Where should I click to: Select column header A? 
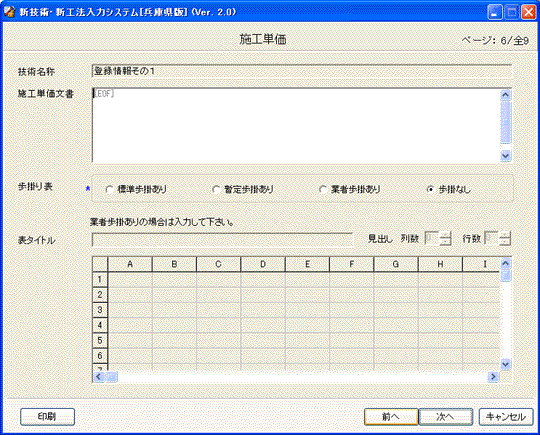130,264
